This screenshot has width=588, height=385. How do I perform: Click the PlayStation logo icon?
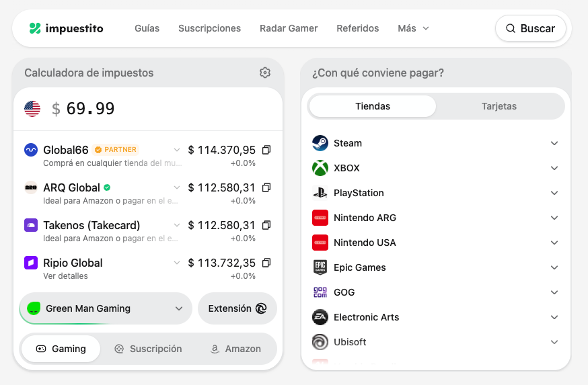(x=320, y=193)
